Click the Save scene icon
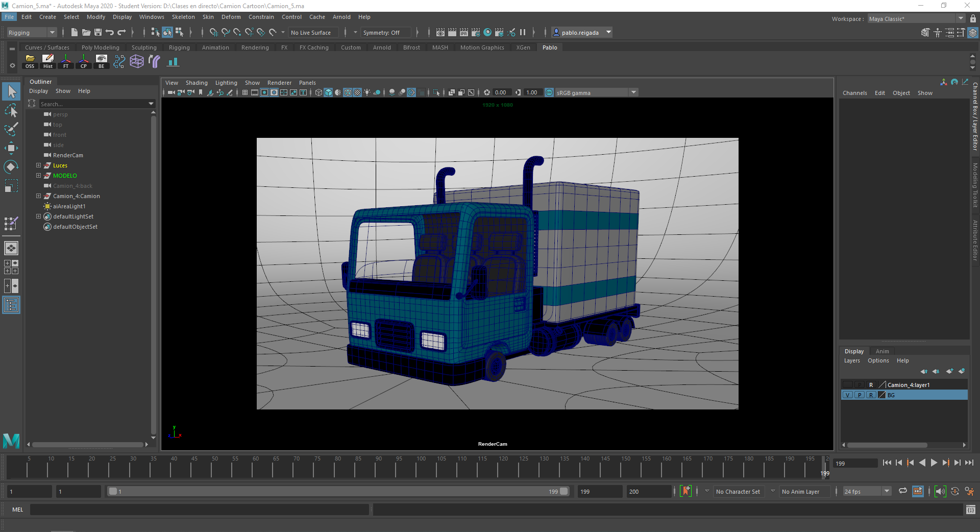This screenshot has width=980, height=532. (x=98, y=32)
